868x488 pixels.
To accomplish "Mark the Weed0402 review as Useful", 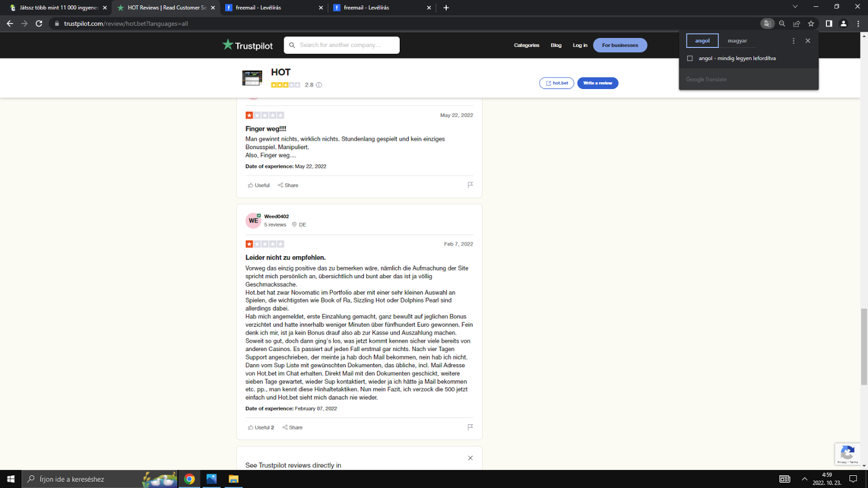I will point(261,428).
